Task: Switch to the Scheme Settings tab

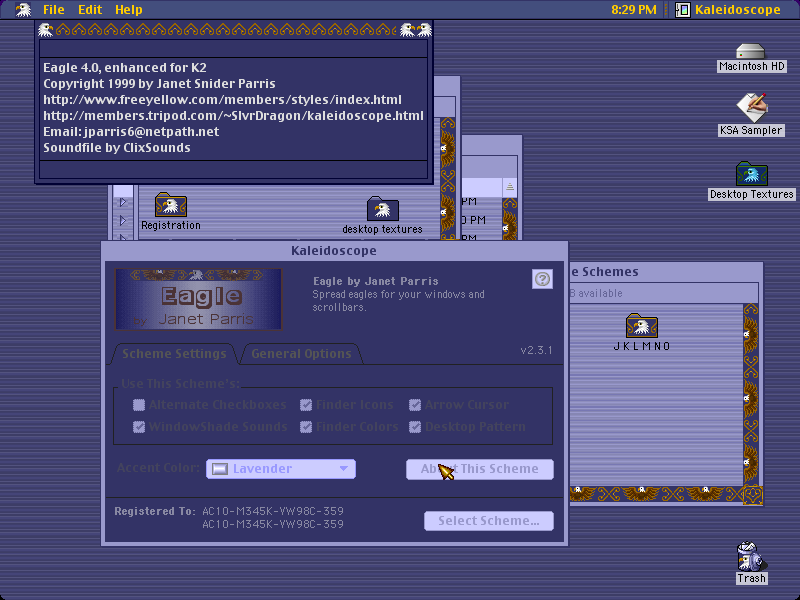Action: [174, 354]
